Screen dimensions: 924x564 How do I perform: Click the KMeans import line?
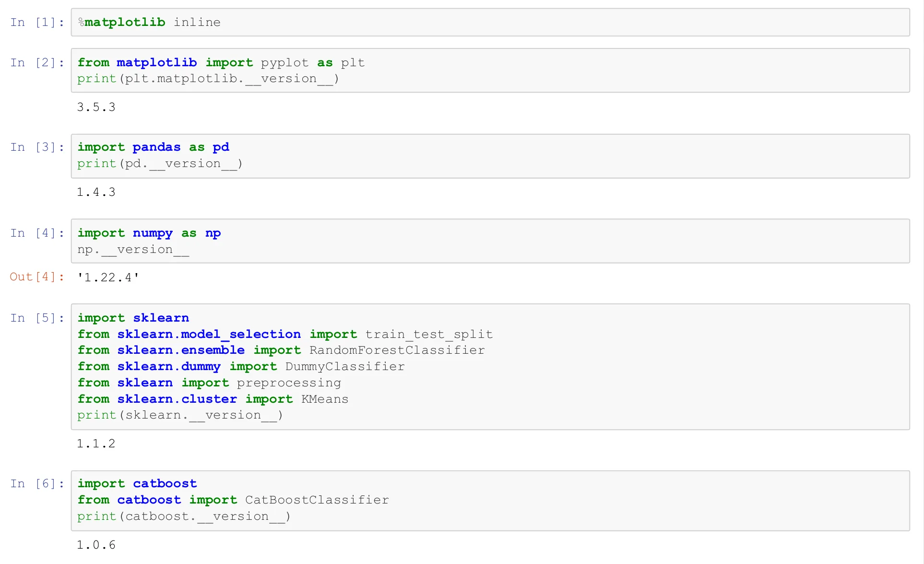213,399
